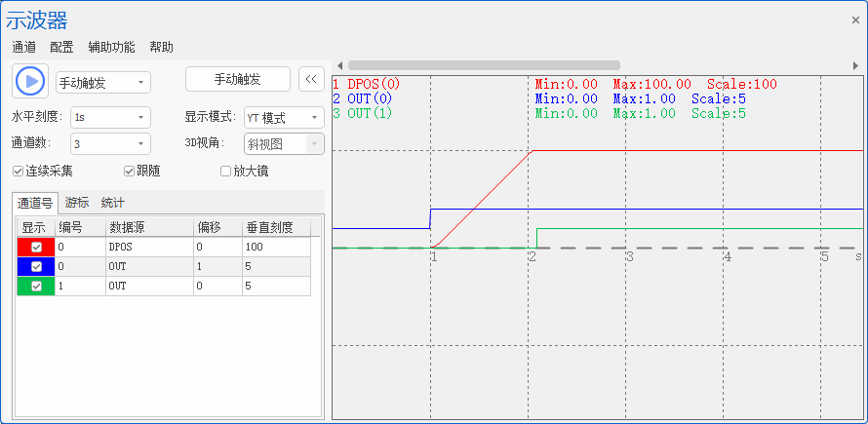The image size is (868, 424).
Task: Uncheck display for the DPOS channel row
Action: [x=36, y=247]
